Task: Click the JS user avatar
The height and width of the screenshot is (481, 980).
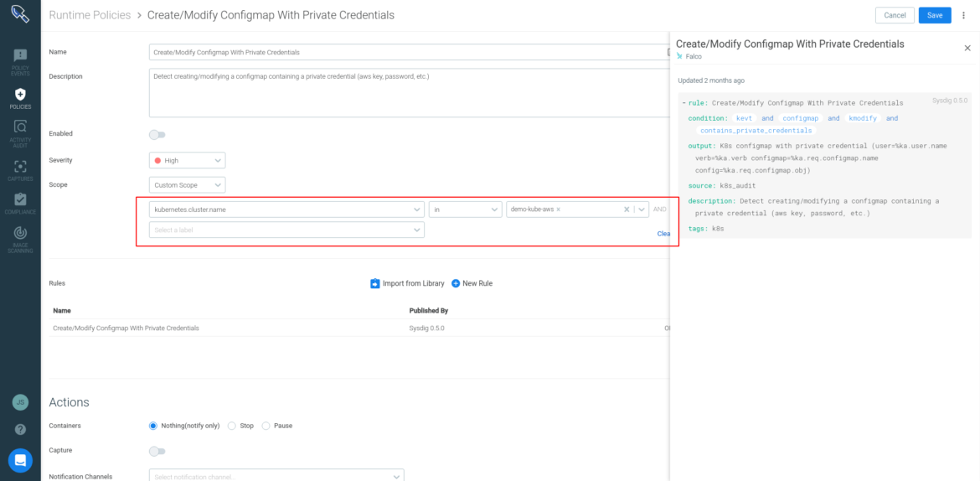Action: [x=20, y=402]
